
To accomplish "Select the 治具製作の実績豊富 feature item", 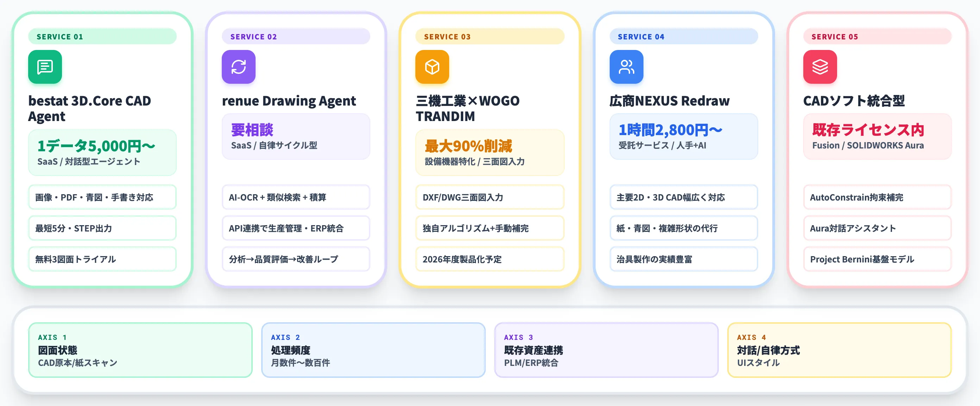I will 684,259.
